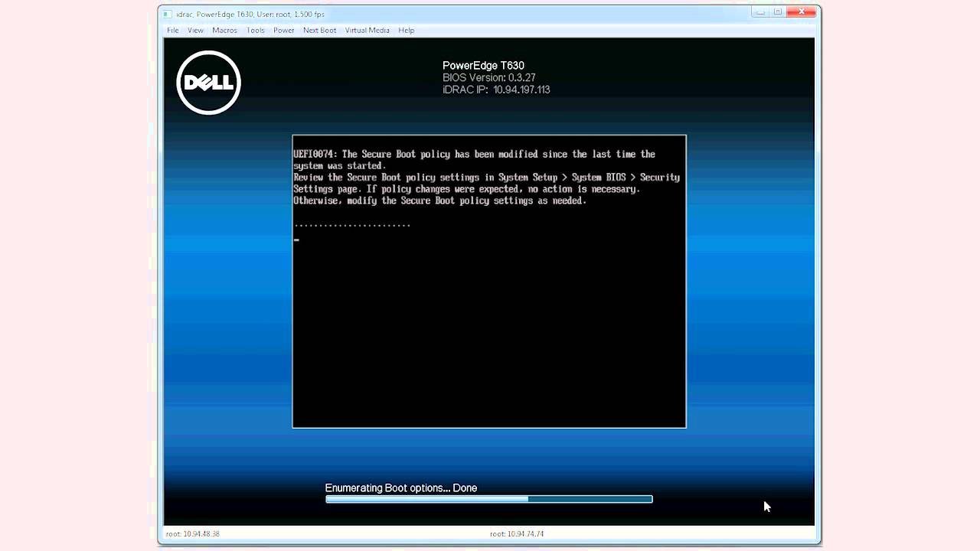The height and width of the screenshot is (551, 980).
Task: Click the Dell logo
Action: [x=208, y=83]
